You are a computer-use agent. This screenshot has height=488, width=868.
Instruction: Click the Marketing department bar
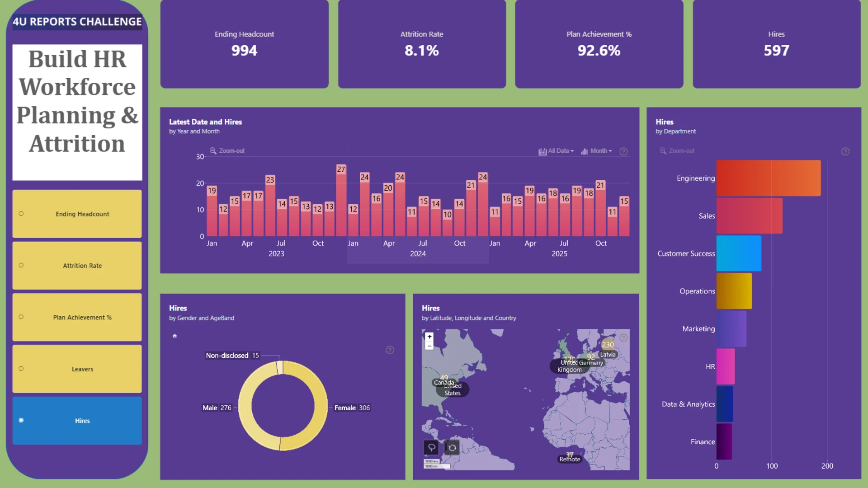pos(731,329)
